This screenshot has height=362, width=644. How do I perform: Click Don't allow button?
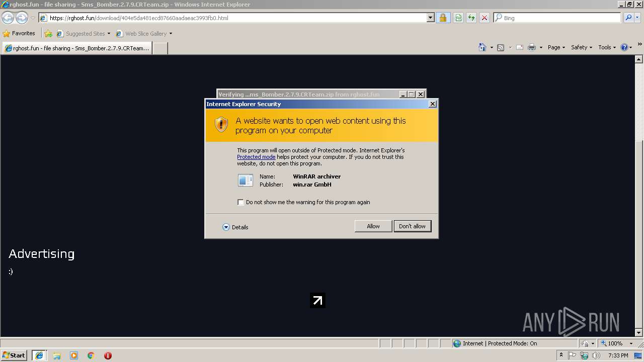pyautogui.click(x=412, y=226)
